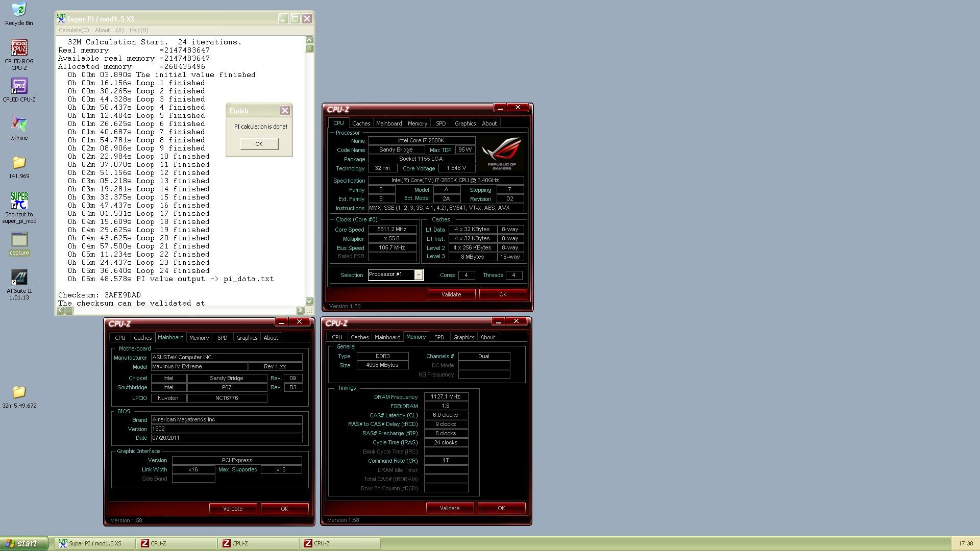Click the Windows start button

pyautogui.click(x=24, y=543)
